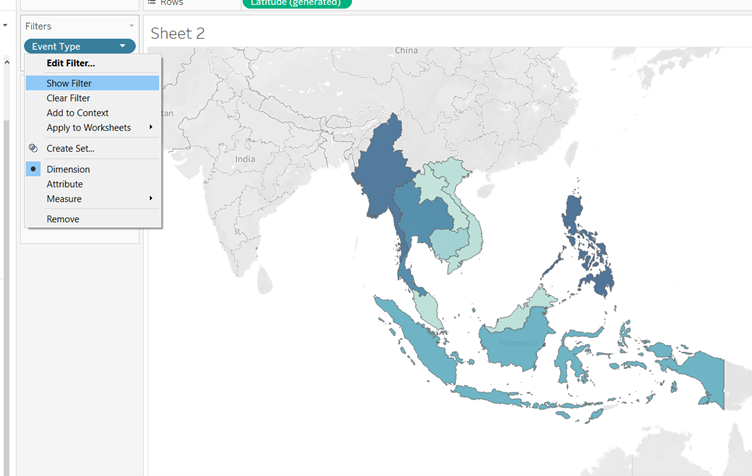The image size is (752, 476).
Task: Click the Latitude (generated) pill
Action: pos(296,3)
